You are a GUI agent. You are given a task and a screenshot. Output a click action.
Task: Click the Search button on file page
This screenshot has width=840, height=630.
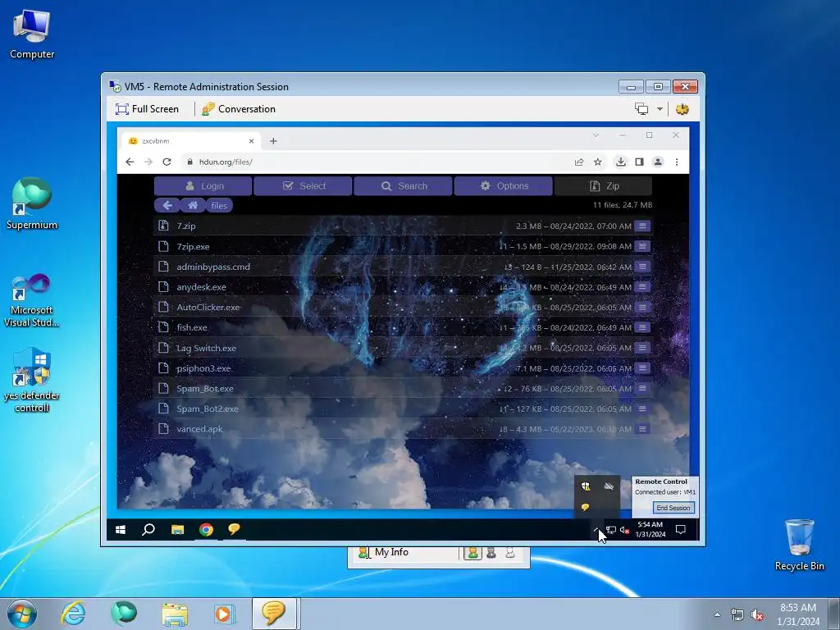[x=404, y=186]
